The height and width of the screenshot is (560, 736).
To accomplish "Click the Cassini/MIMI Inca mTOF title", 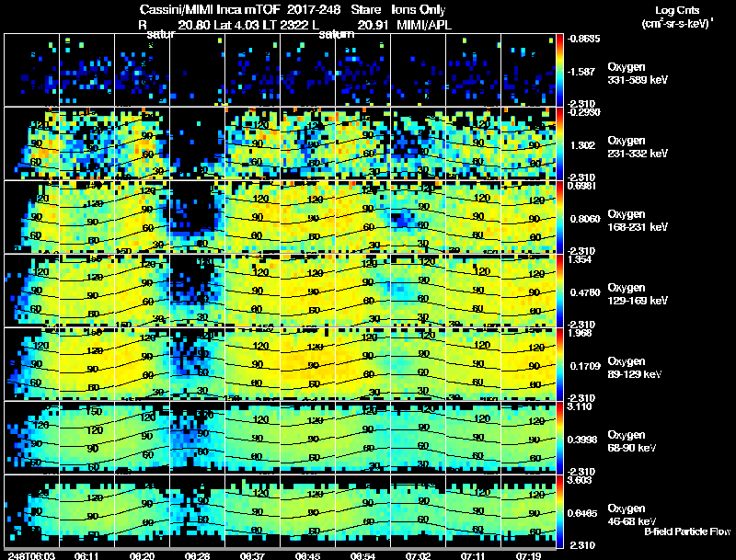I will tap(210, 9).
